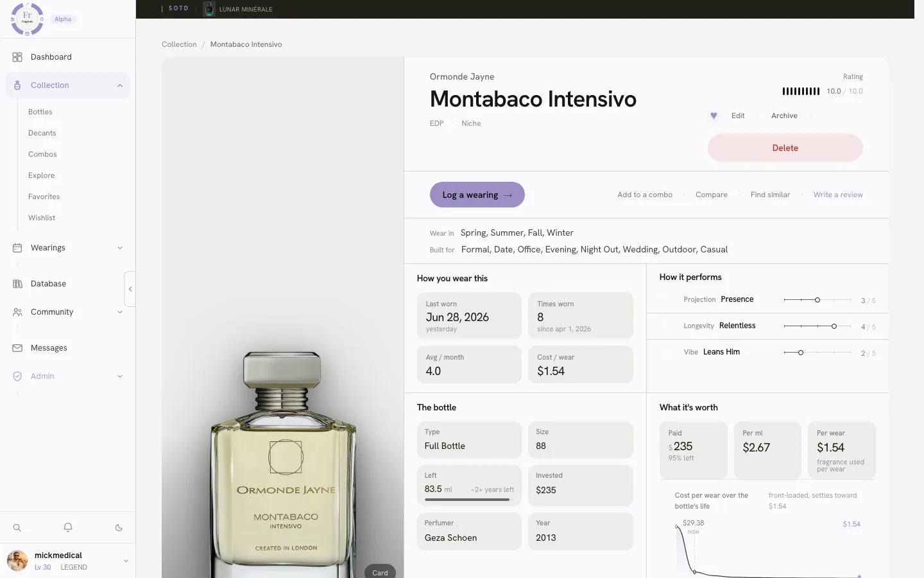Click the $29.38 chart point label
This screenshot has width=924, height=578.
pos(693,523)
